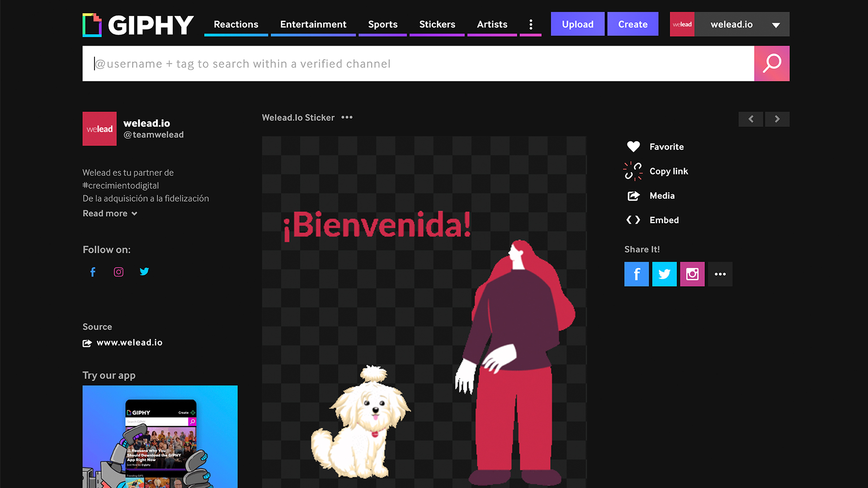Go to the next GIF arrow

(x=777, y=119)
